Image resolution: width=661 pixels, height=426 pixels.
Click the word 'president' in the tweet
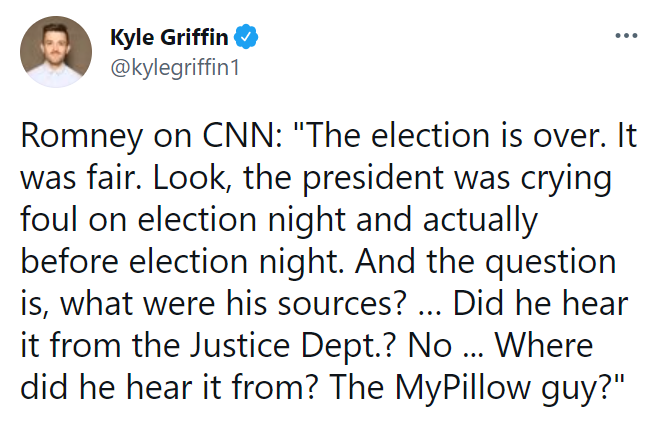[373, 179]
